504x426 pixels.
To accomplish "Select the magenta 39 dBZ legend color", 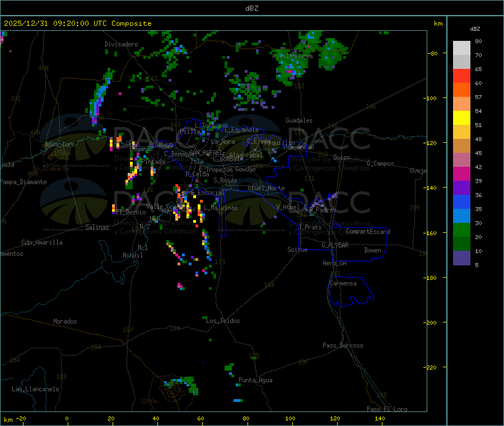I will [461, 174].
